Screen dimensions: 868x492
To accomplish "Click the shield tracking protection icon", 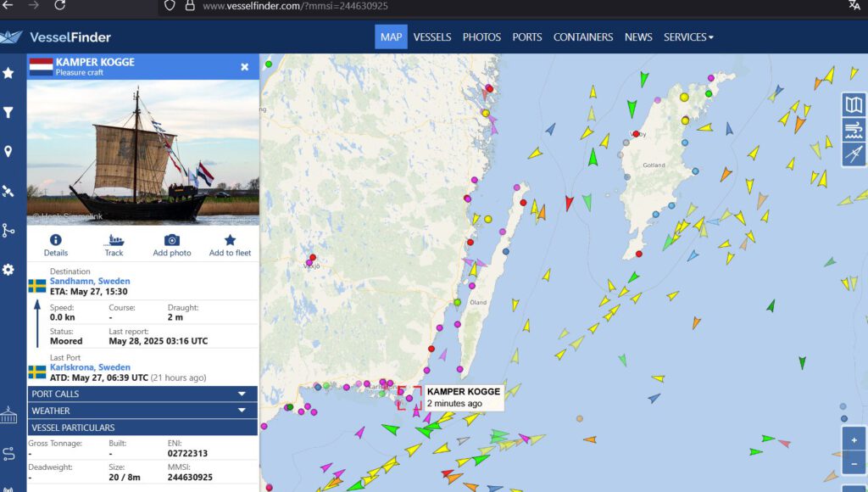I will tap(170, 6).
